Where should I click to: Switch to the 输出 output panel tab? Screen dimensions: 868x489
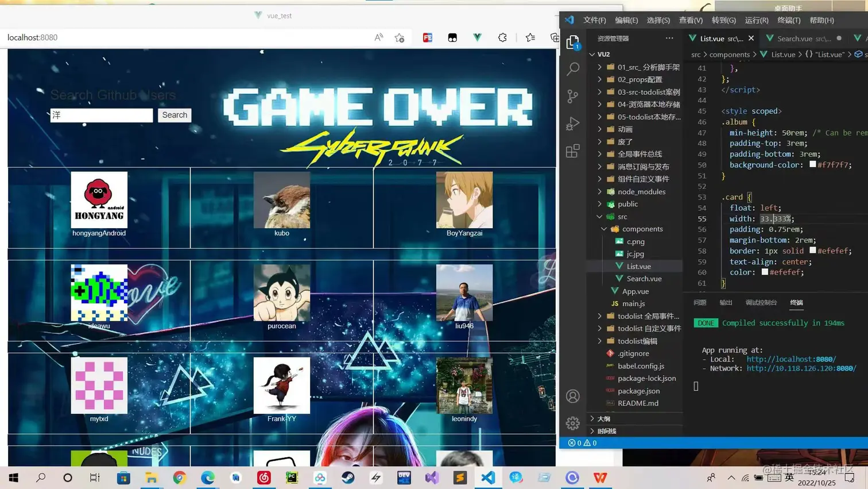[x=726, y=302]
